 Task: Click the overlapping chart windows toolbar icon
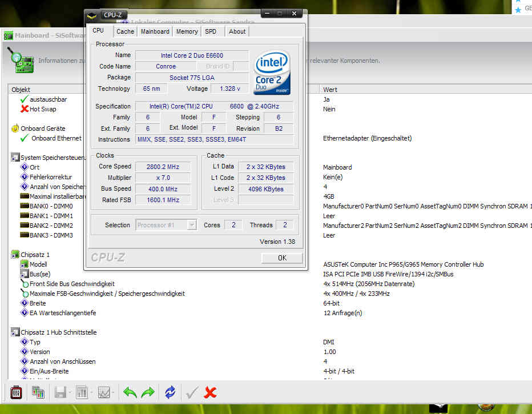38,393
